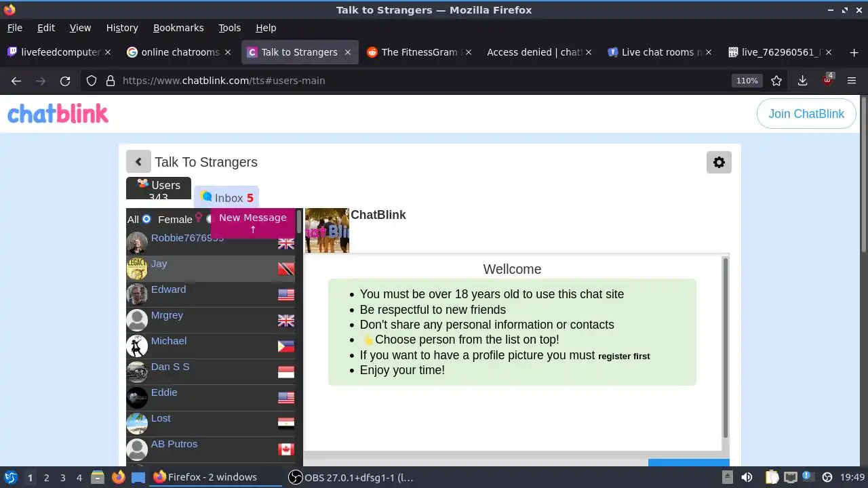Viewport: 868px width, 488px height.
Task: Click the Join ChatBlink button
Action: coord(806,114)
